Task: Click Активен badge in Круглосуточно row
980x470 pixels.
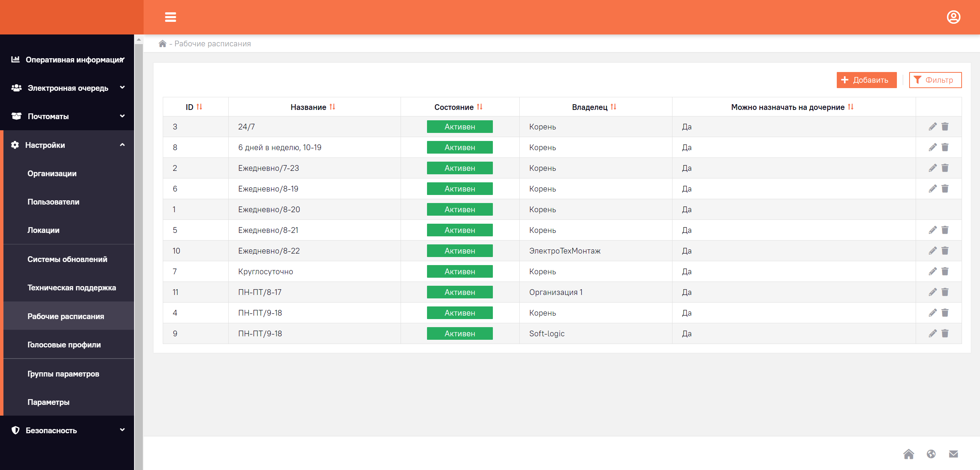Action: 460,272
